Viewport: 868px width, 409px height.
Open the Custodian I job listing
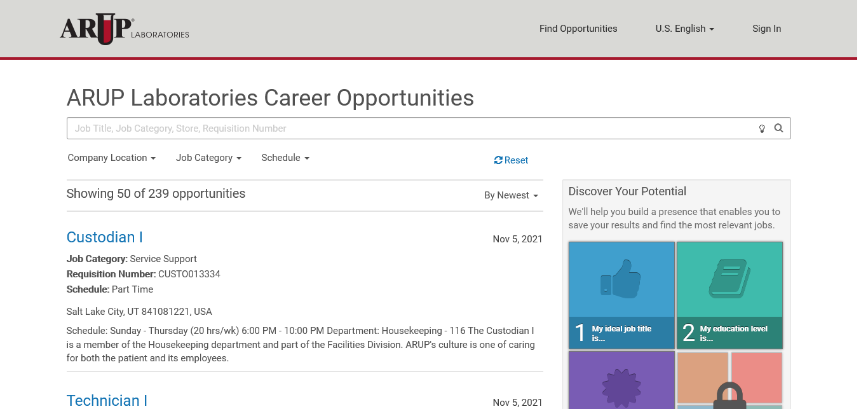click(104, 237)
